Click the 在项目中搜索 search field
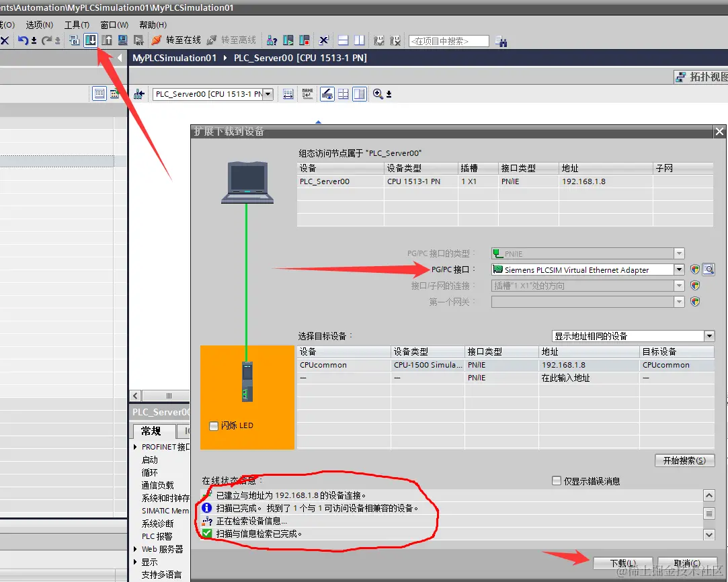This screenshot has width=728, height=582. pos(448,41)
